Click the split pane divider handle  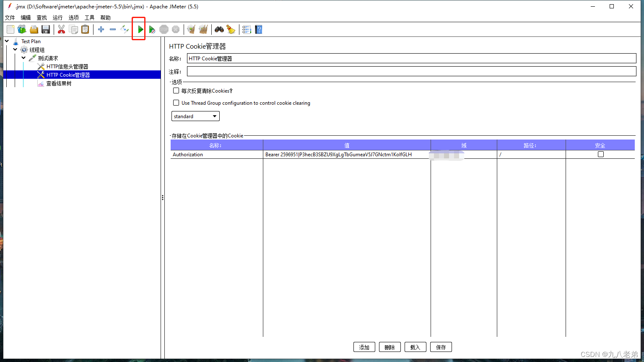pos(163,197)
